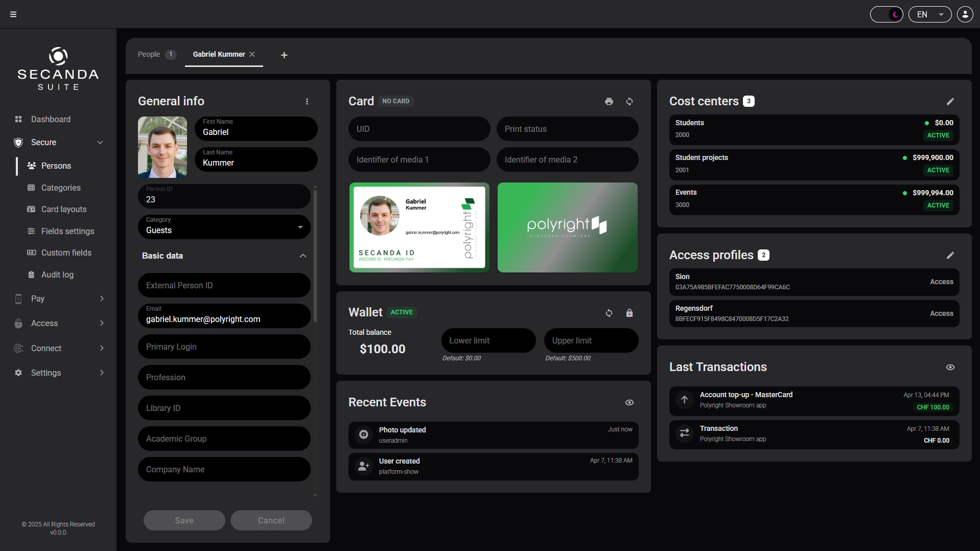Open user account profile icon
This screenshot has height=551, width=980.
[965, 14]
